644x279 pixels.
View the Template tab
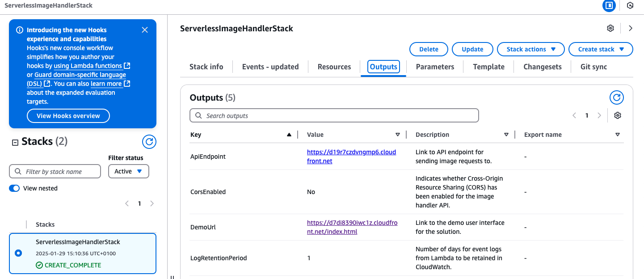pos(489,67)
